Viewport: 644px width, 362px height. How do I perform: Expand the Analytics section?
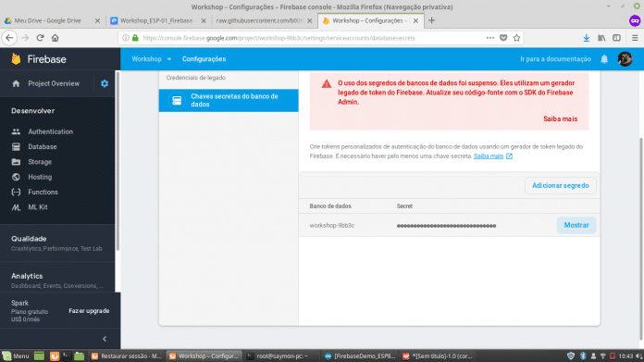point(57,281)
